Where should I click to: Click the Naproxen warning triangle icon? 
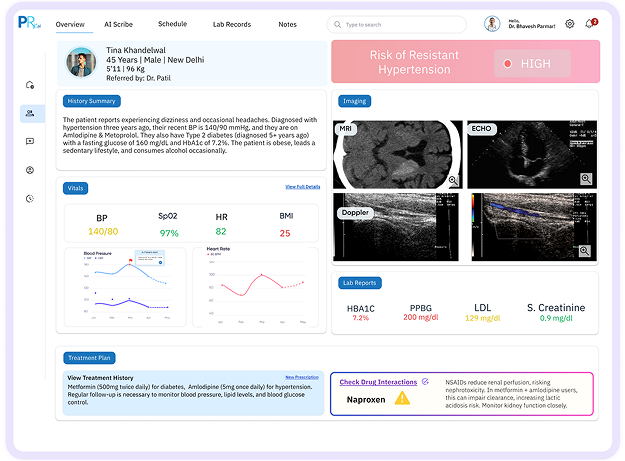point(402,398)
